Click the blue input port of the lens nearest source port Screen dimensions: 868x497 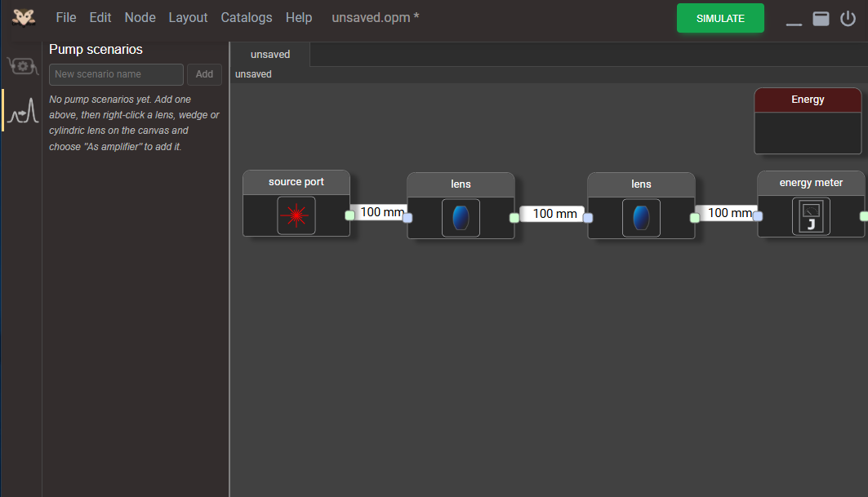[x=407, y=218]
